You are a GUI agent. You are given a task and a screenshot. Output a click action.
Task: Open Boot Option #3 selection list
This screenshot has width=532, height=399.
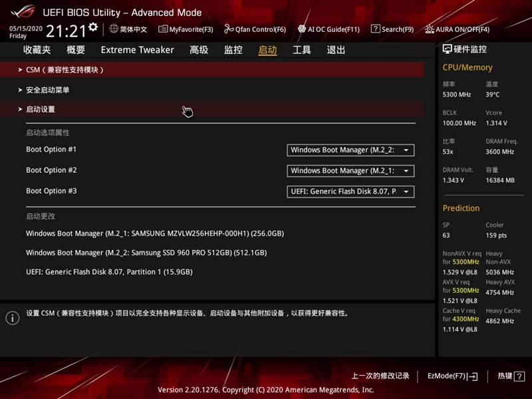point(350,191)
